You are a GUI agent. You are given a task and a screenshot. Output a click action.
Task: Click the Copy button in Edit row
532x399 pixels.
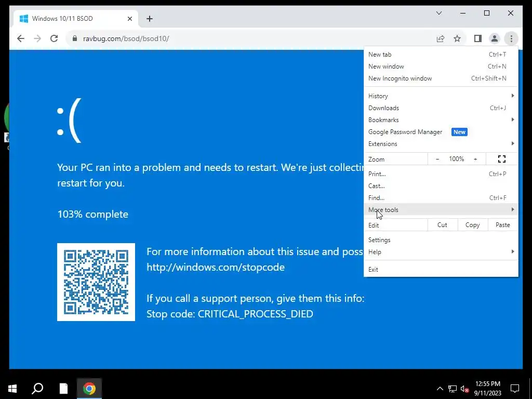[x=472, y=225]
